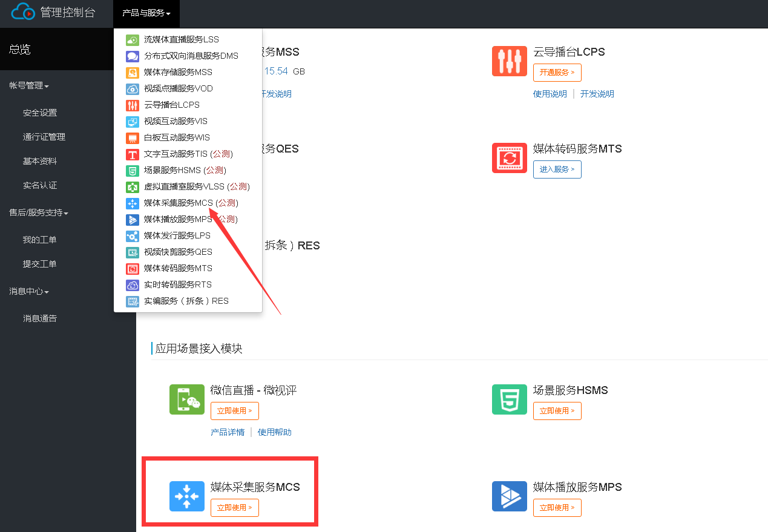The image size is (768, 532).
Task: Collapse the 帐号管理 sidebar section
Action: point(28,86)
